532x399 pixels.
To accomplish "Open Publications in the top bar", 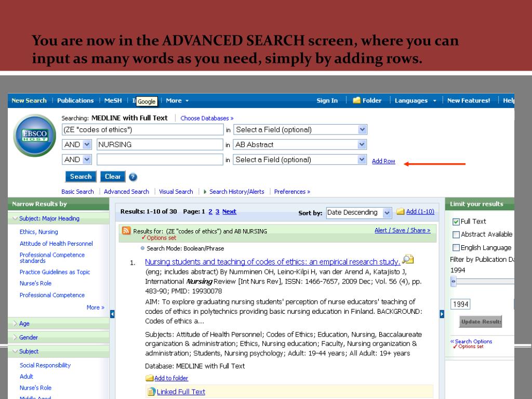I will tap(75, 100).
